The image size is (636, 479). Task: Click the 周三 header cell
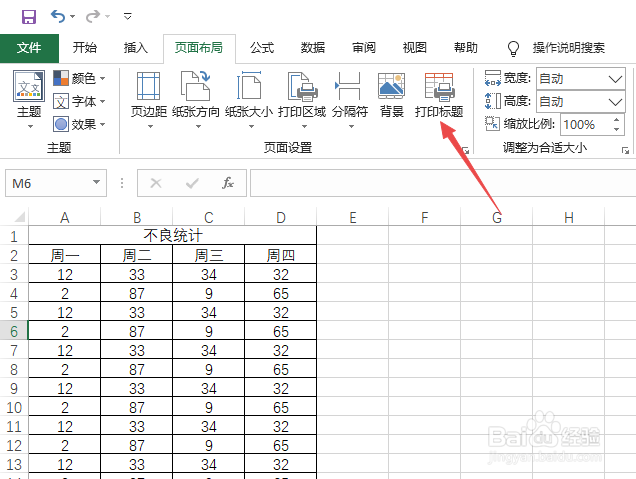pyautogui.click(x=208, y=255)
